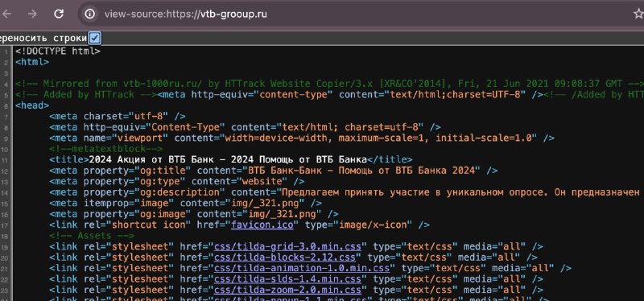Open css/tilda-grid-3.0.min.css link
Viewport: 644px width, 301px height.
tap(287, 246)
